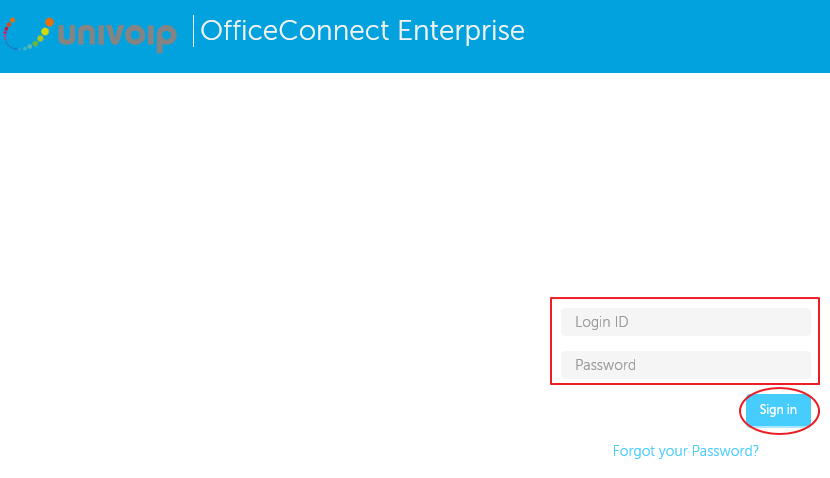830x478 pixels.
Task: Open the Forgot your Password link
Action: pyautogui.click(x=685, y=451)
